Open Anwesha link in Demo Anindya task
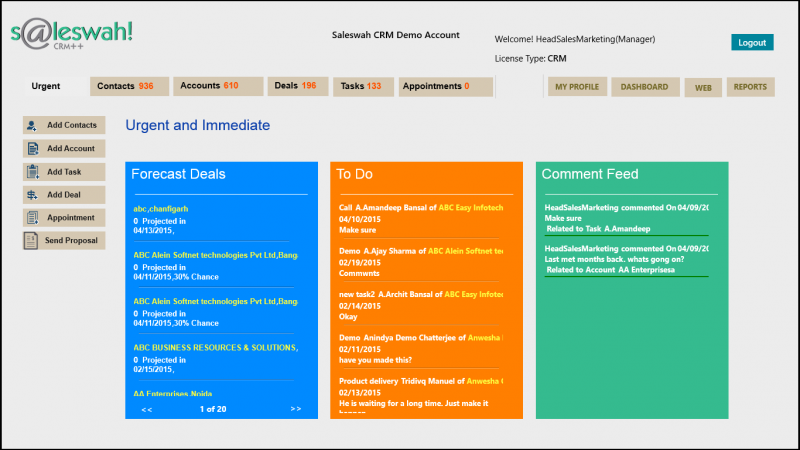The width and height of the screenshot is (800, 450). point(485,338)
